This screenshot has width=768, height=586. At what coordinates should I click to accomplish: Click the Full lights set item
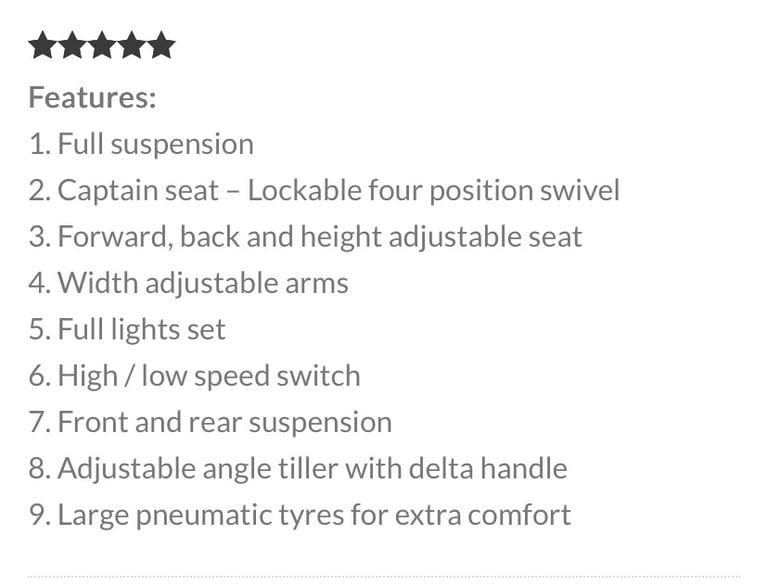(x=127, y=329)
